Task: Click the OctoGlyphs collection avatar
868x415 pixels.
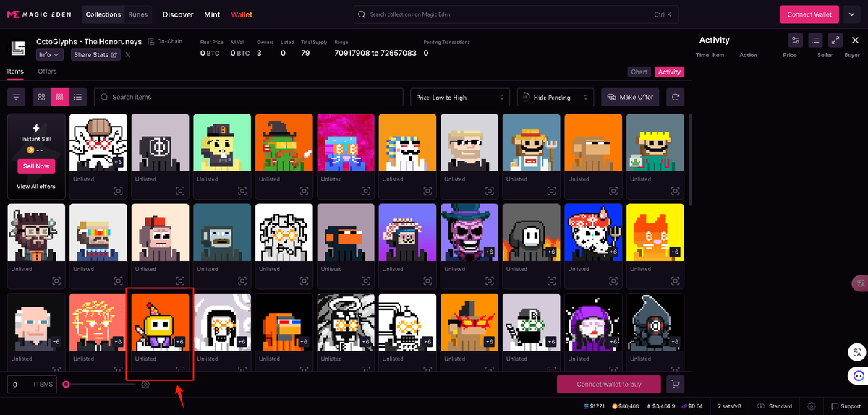Action: pos(18,48)
